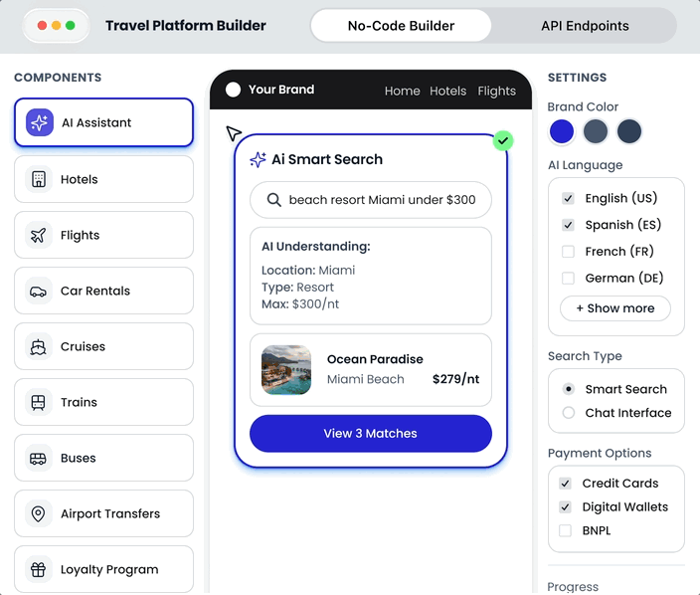Uncheck Spanish (ES) language
Viewport: 700px width, 595px height.
pyautogui.click(x=568, y=225)
